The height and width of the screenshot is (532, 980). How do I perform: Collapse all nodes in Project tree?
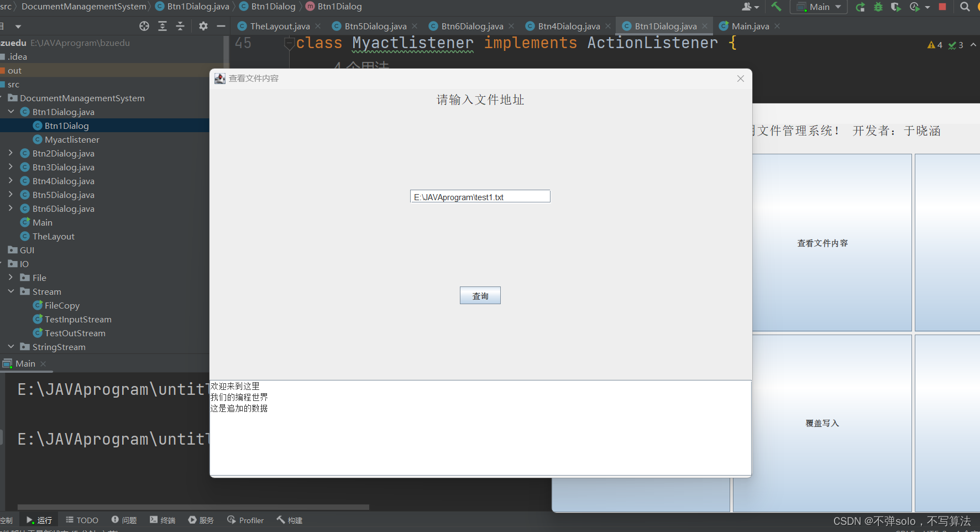click(180, 25)
